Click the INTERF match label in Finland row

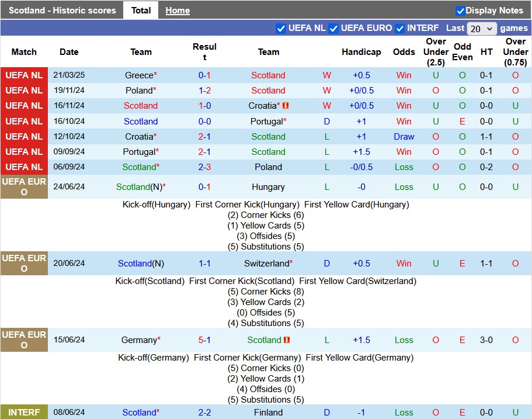tap(24, 413)
